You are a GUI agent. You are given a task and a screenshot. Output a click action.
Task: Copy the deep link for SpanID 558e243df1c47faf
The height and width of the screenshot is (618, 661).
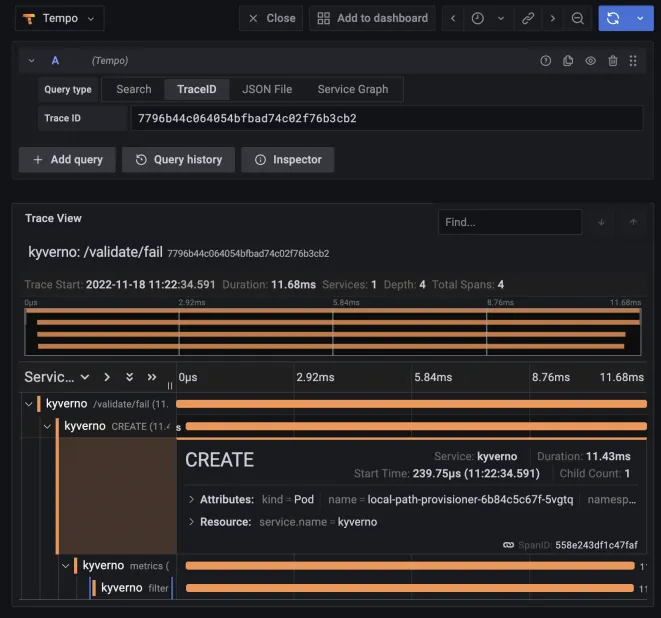tap(509, 545)
